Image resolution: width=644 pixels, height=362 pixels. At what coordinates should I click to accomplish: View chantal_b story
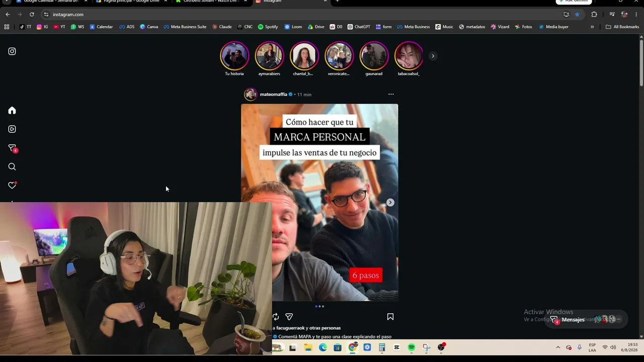(304, 59)
